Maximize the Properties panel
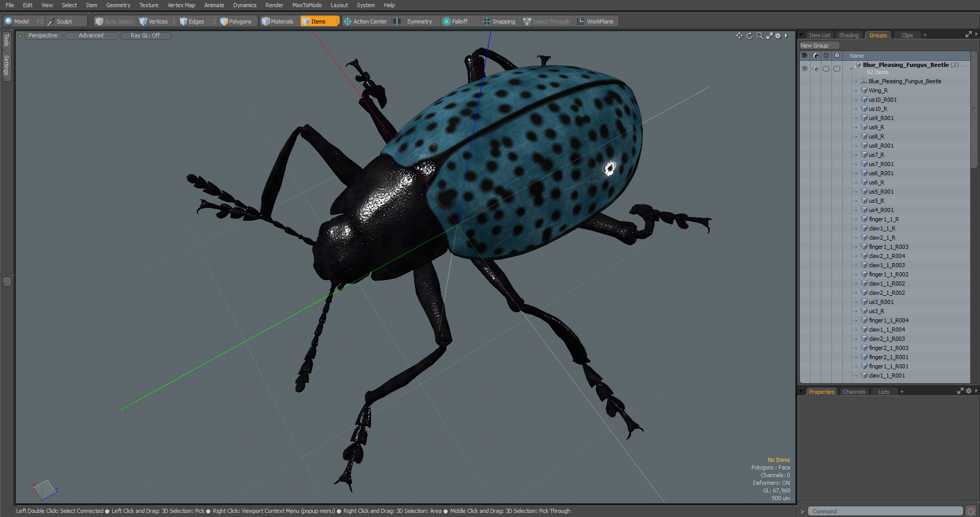The height and width of the screenshot is (517, 980). point(961,391)
